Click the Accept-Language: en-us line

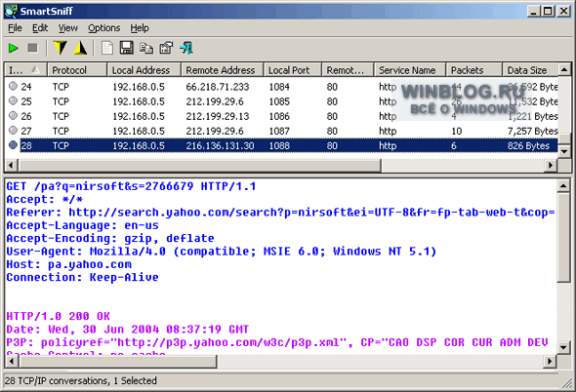[82, 225]
